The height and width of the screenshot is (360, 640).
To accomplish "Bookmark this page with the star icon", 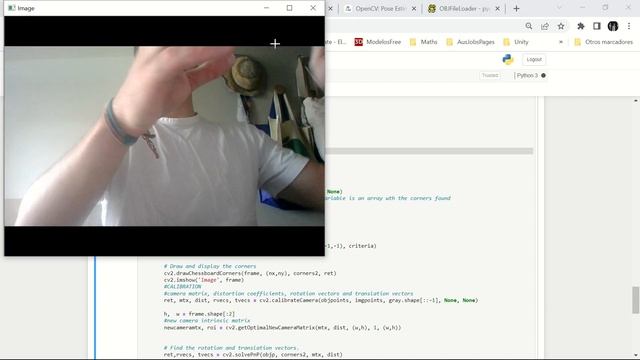I will coord(561,26).
